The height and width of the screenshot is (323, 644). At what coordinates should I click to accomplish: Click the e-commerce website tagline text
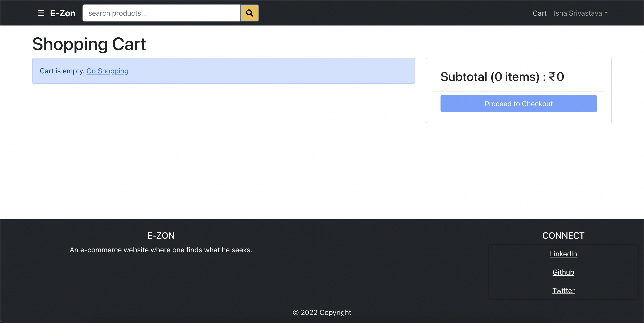(161, 250)
